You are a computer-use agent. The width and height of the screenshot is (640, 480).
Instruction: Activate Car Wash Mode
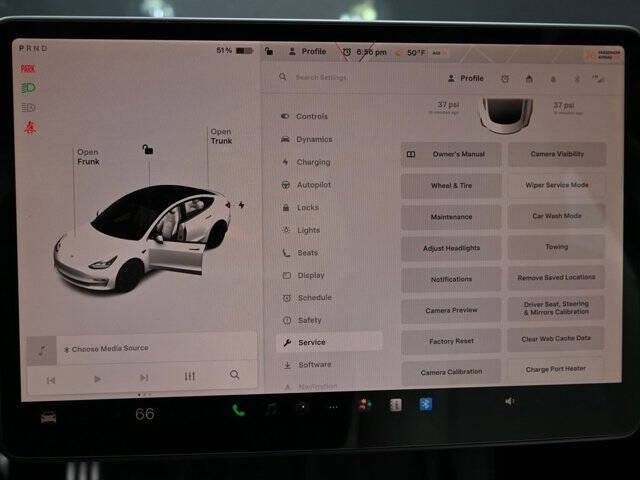tap(557, 216)
